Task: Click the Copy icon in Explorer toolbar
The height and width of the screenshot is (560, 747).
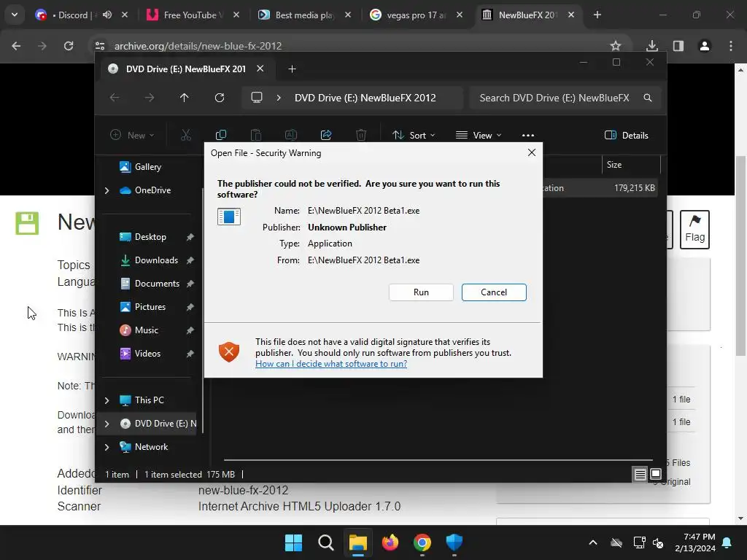Action: click(221, 135)
